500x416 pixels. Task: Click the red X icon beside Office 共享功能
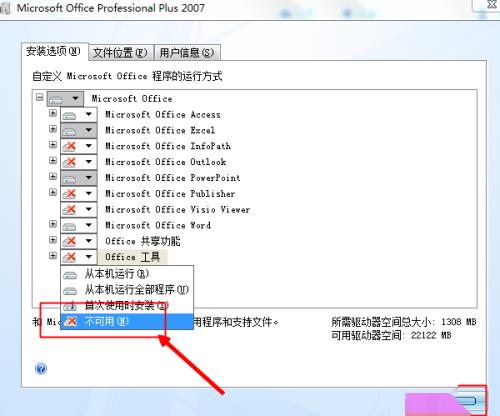pos(69,241)
